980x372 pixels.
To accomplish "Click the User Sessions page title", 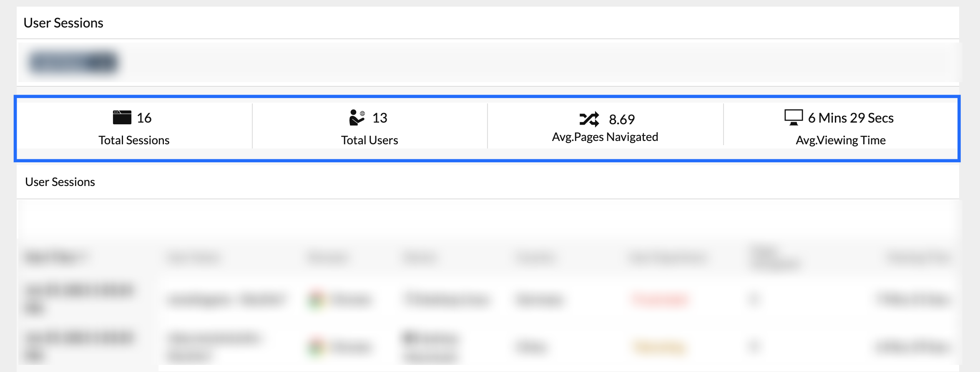I will (x=63, y=23).
